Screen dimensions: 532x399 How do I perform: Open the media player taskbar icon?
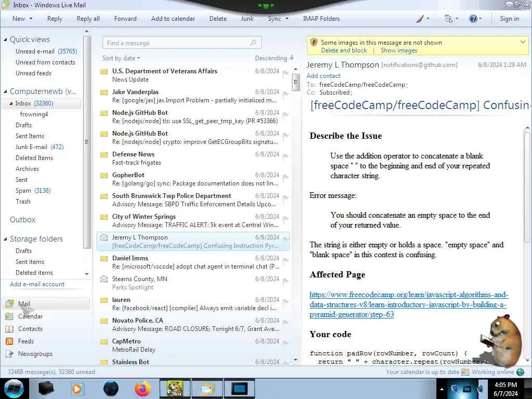pyautogui.click(x=77, y=389)
